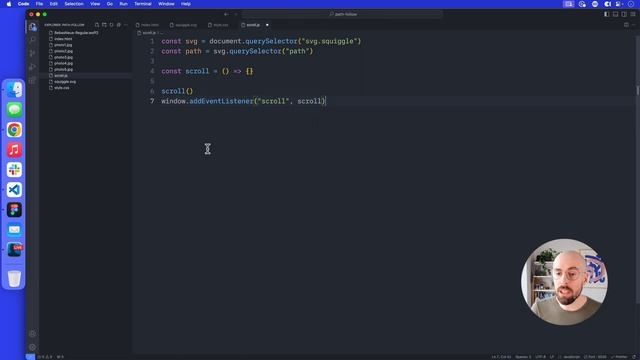Image resolution: width=640 pixels, height=360 pixels.
Task: Open the Explorer view in the activity bar
Action: 33,27
